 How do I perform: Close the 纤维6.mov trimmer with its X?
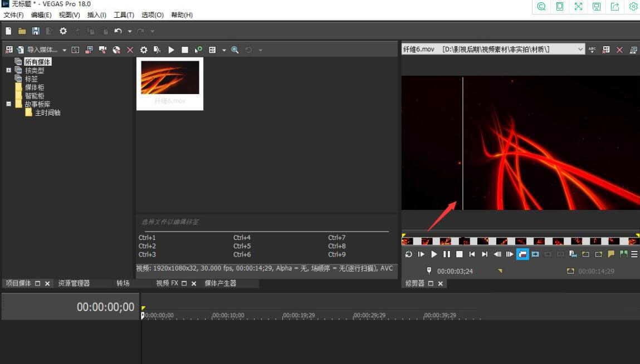620,49
